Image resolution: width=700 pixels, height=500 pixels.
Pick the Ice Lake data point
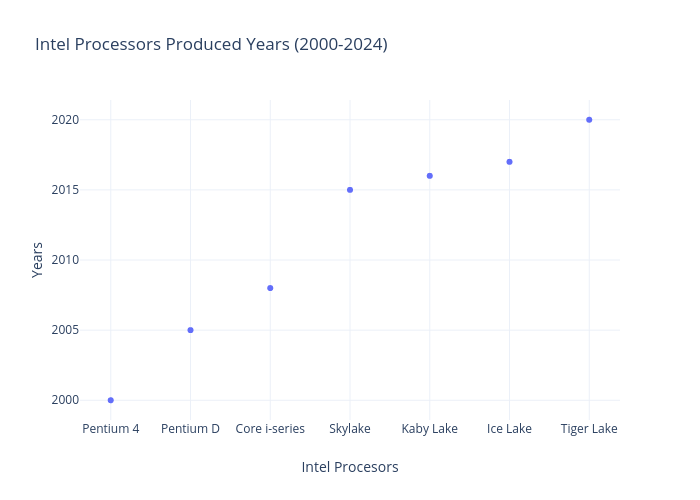(x=509, y=162)
